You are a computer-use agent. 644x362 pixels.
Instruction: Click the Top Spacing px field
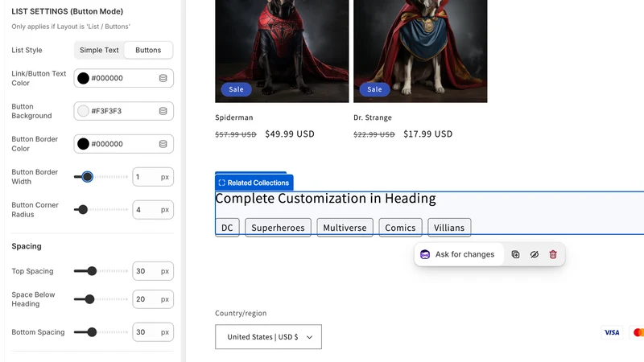153,271
